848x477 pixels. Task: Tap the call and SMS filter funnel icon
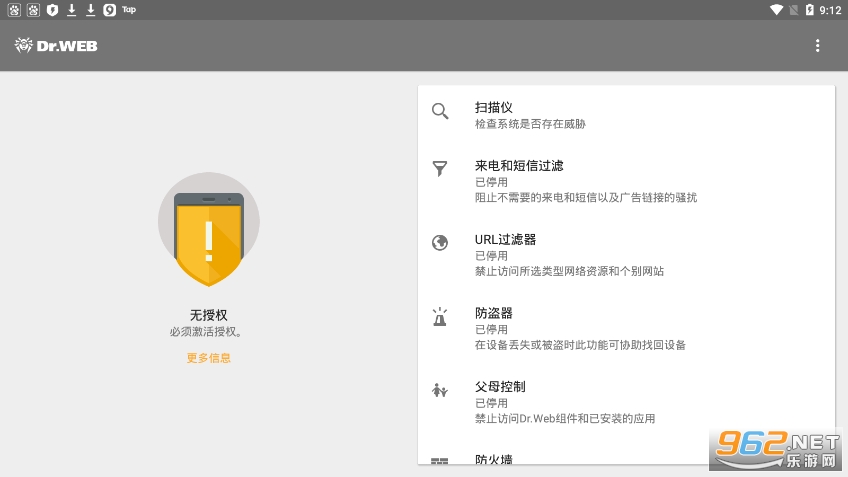tap(440, 169)
